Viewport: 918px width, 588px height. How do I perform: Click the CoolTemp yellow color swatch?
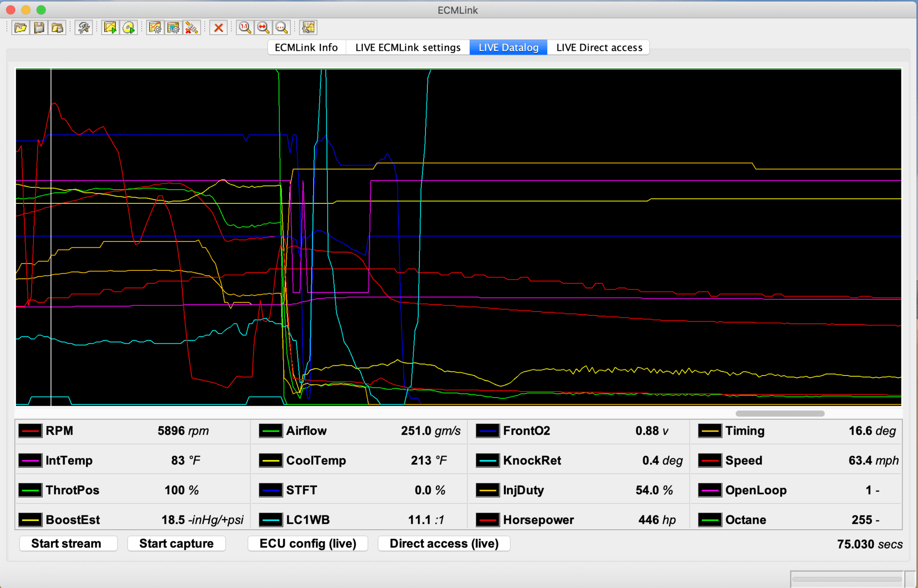coord(271,460)
